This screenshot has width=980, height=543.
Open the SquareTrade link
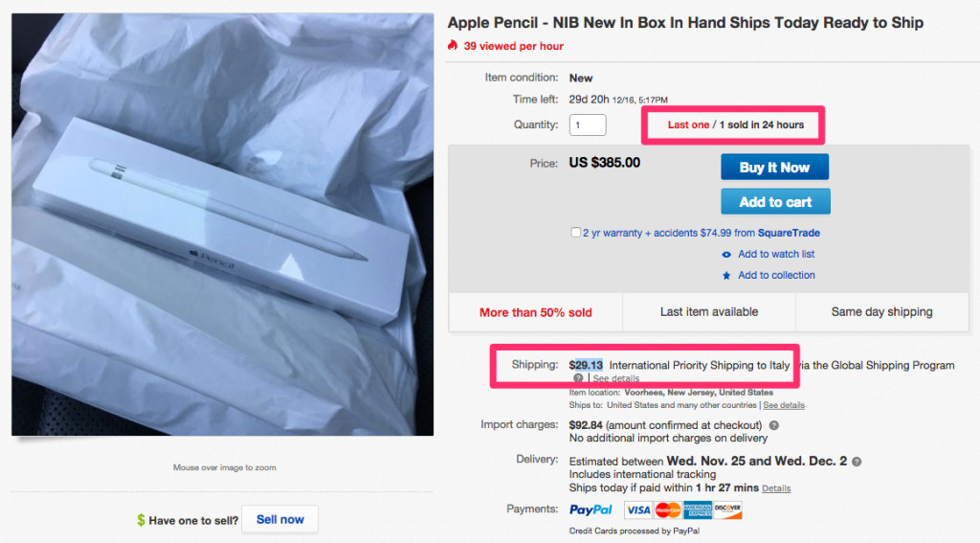click(x=789, y=233)
